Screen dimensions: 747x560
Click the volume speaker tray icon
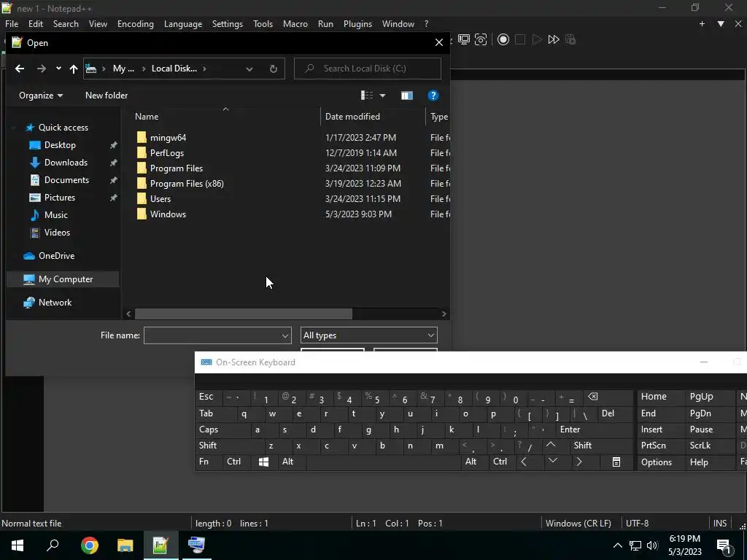(652, 545)
